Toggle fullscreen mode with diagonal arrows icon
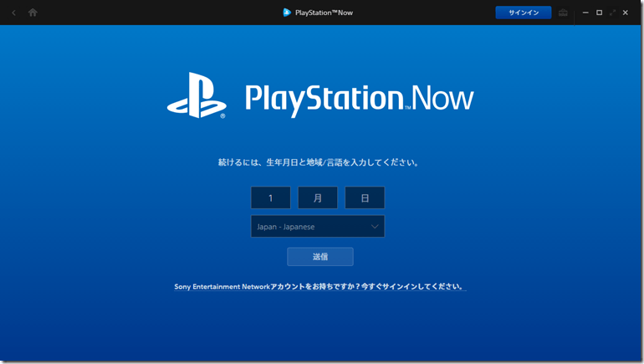The image size is (644, 364). click(612, 13)
